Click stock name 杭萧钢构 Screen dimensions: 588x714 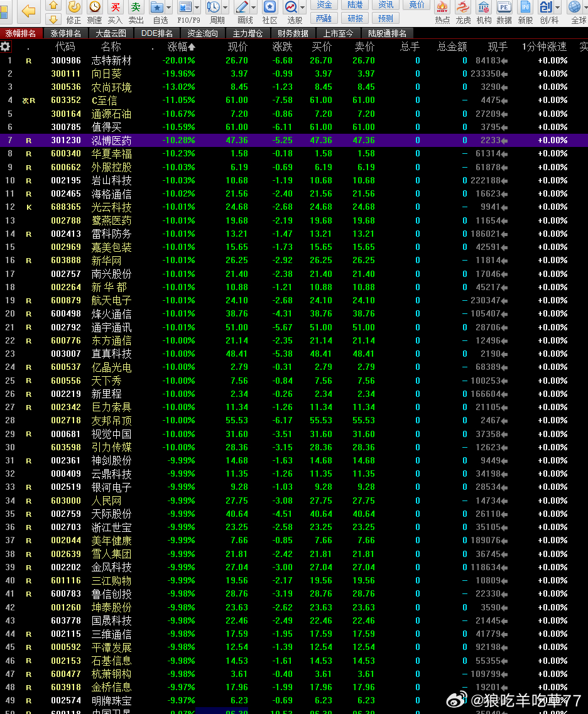click(x=112, y=674)
